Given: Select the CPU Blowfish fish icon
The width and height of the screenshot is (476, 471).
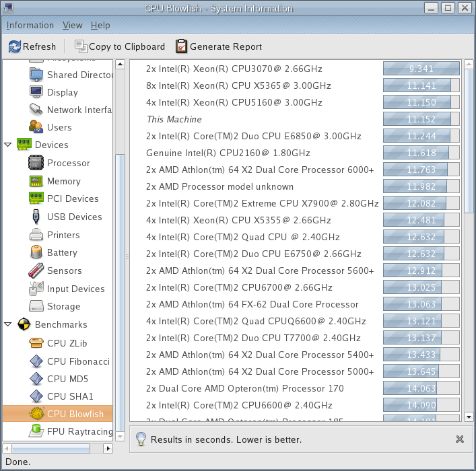Looking at the screenshot, I should click(x=37, y=413).
